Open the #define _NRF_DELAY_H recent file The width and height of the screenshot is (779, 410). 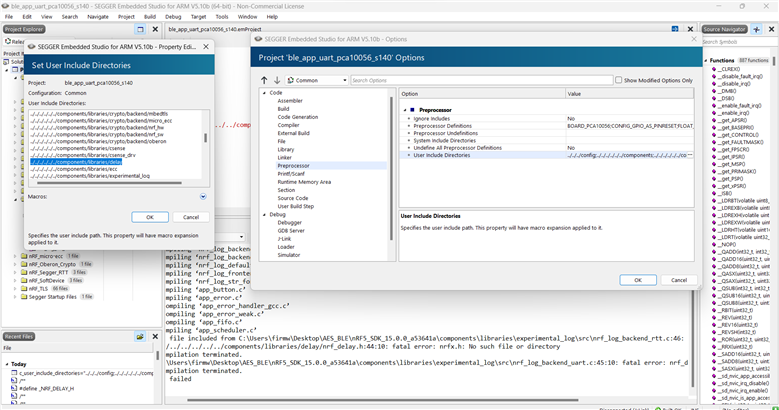46,389
